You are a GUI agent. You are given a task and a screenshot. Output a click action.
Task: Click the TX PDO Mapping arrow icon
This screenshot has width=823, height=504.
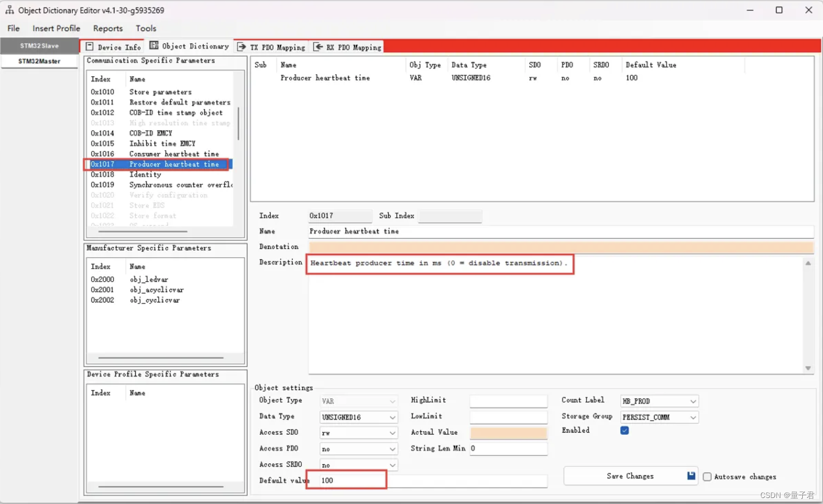point(242,47)
